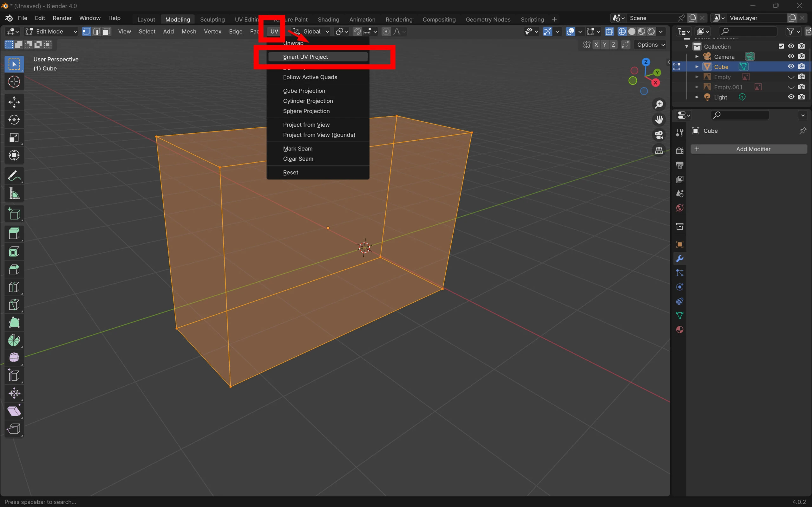Click the camera view icon
812x507 pixels.
(659, 135)
